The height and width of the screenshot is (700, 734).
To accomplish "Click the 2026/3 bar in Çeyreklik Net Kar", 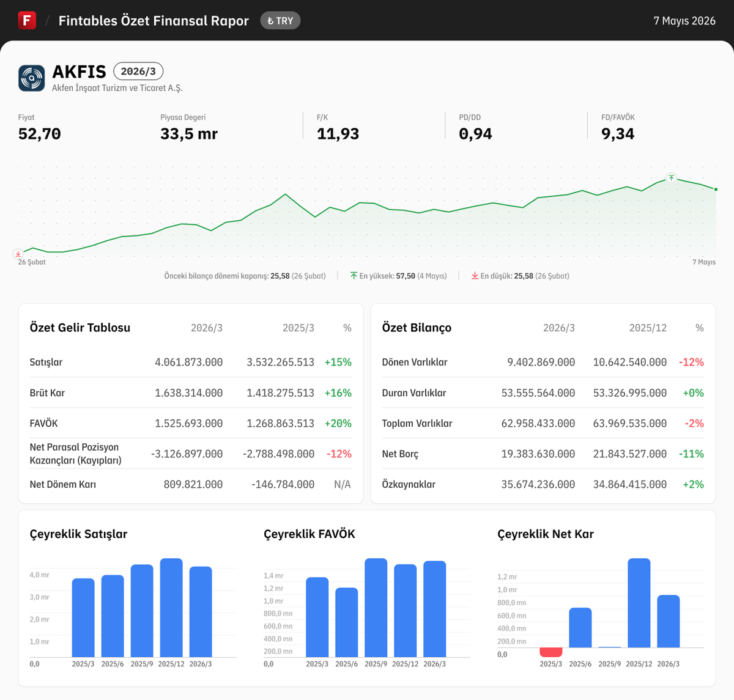I will (x=669, y=621).
